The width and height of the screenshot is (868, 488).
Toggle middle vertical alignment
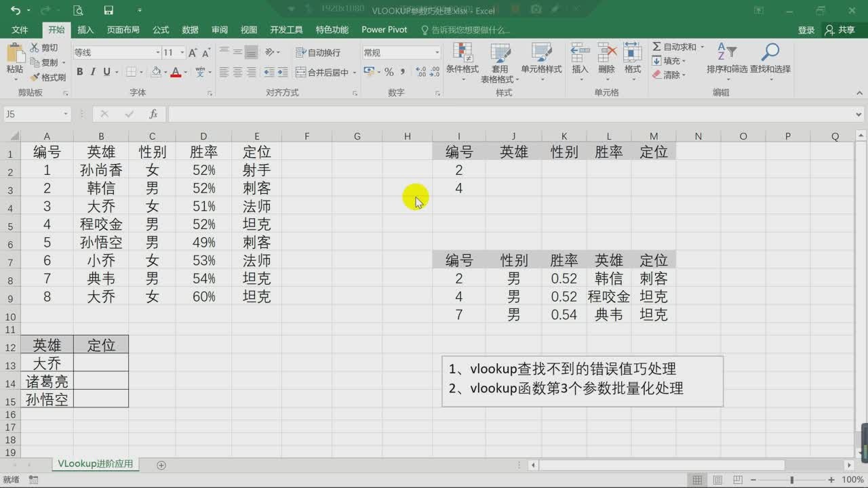click(237, 52)
